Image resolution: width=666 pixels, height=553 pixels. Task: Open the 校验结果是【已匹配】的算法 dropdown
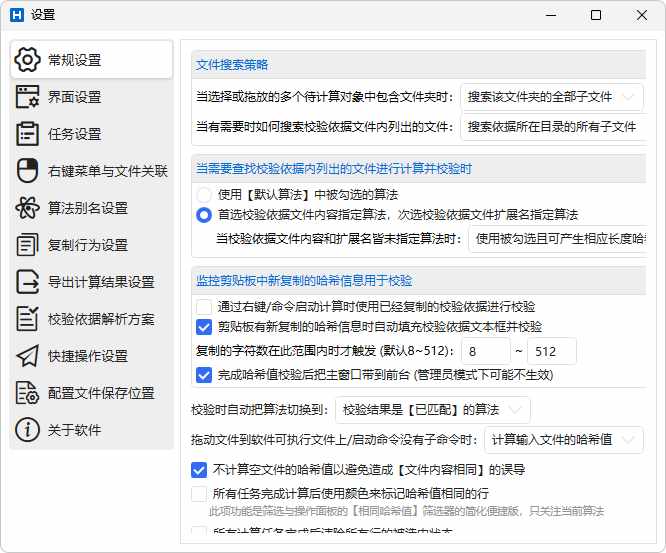point(431,410)
